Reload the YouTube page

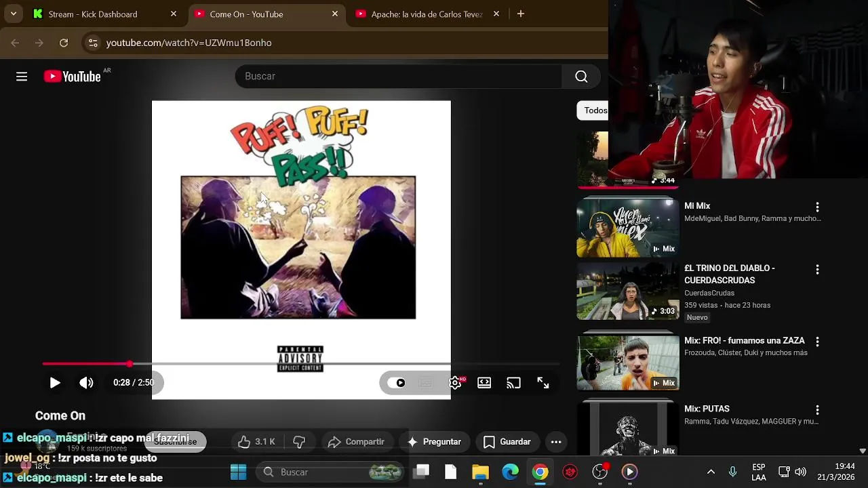tap(64, 43)
